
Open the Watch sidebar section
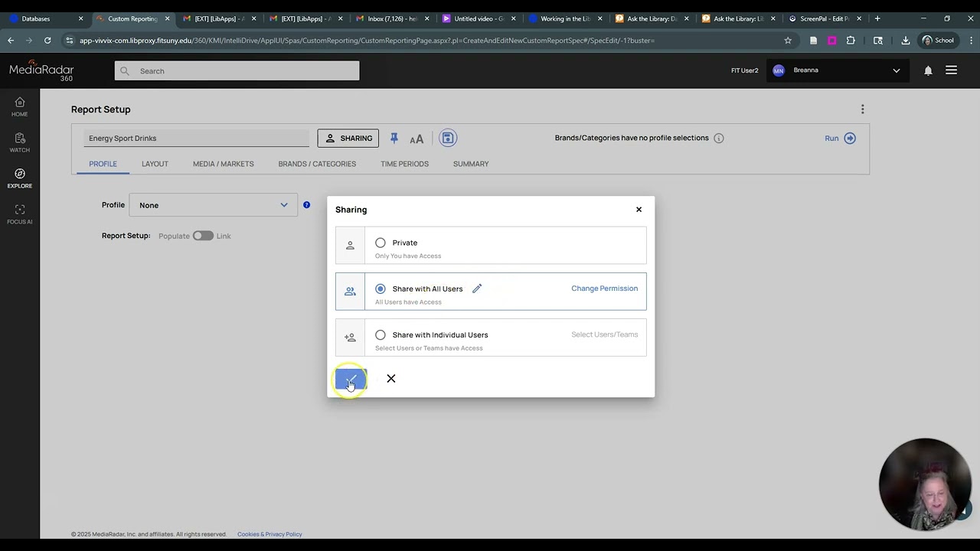(19, 142)
